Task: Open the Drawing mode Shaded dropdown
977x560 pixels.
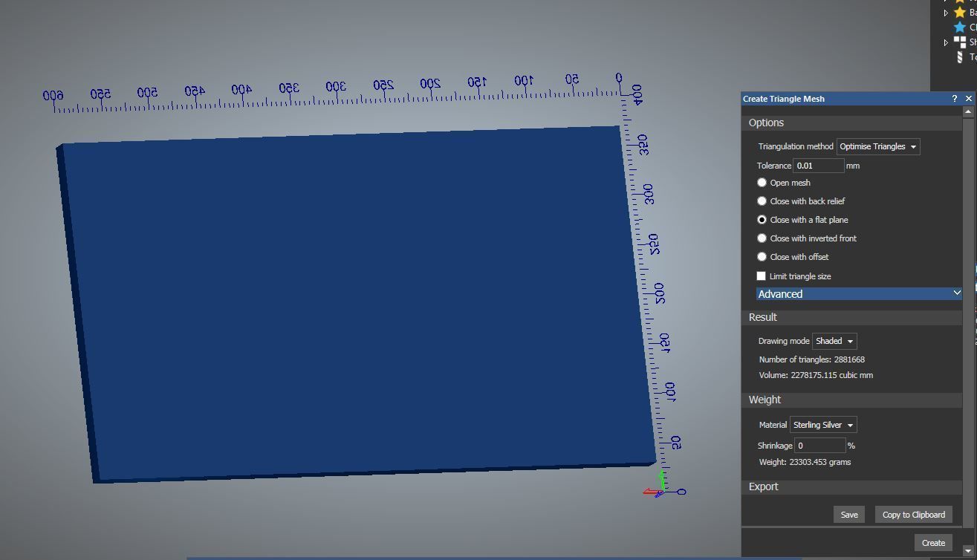Action: [835, 341]
